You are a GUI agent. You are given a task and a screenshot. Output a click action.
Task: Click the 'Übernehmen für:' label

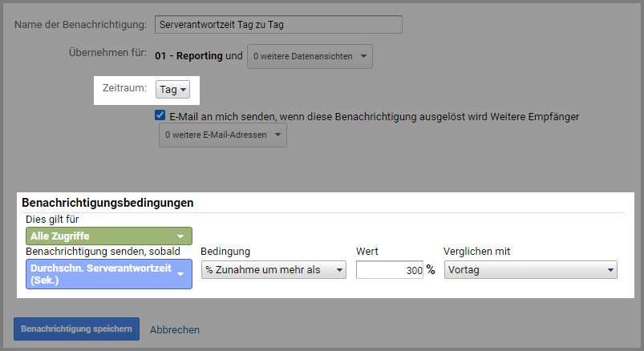[x=107, y=53]
